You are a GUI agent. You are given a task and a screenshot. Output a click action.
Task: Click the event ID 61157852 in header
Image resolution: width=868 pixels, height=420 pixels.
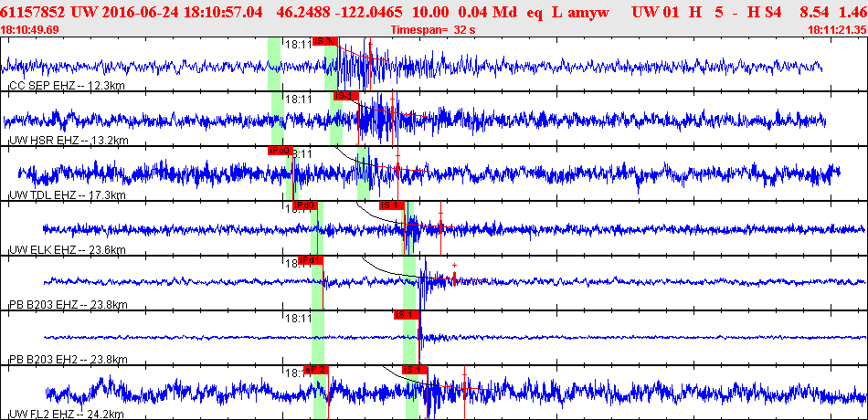[32, 11]
